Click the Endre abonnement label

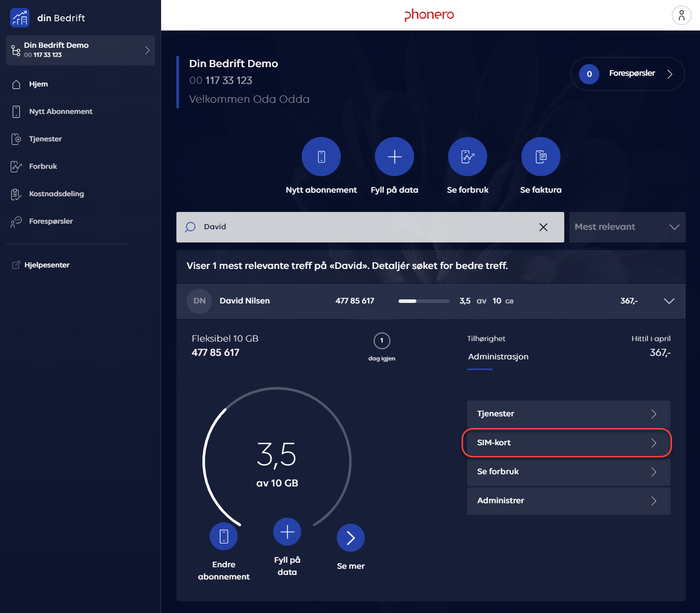click(224, 571)
